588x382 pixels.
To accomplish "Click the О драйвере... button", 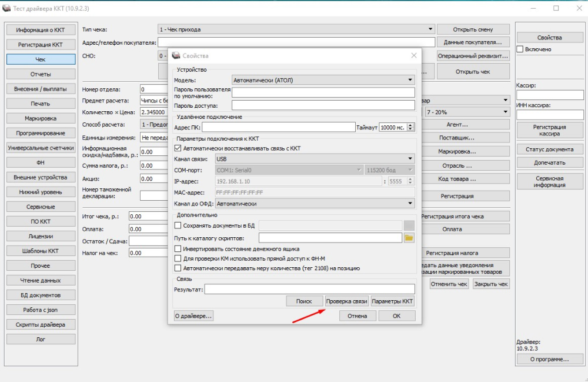I will 193,316.
